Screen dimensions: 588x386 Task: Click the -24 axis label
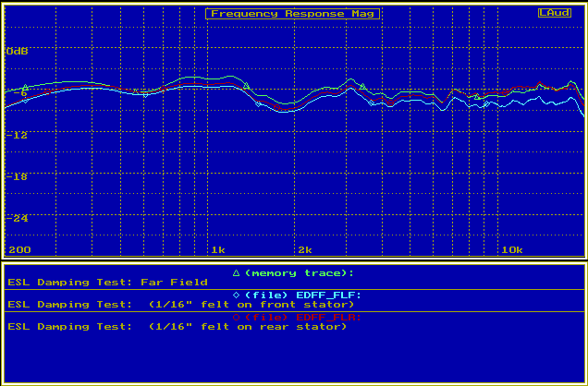pyautogui.click(x=18, y=218)
